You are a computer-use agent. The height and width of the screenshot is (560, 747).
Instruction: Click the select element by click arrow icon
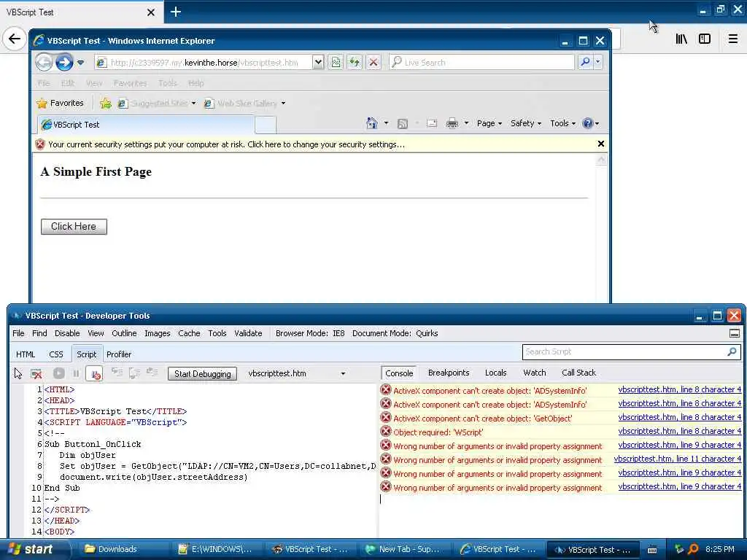(x=18, y=374)
